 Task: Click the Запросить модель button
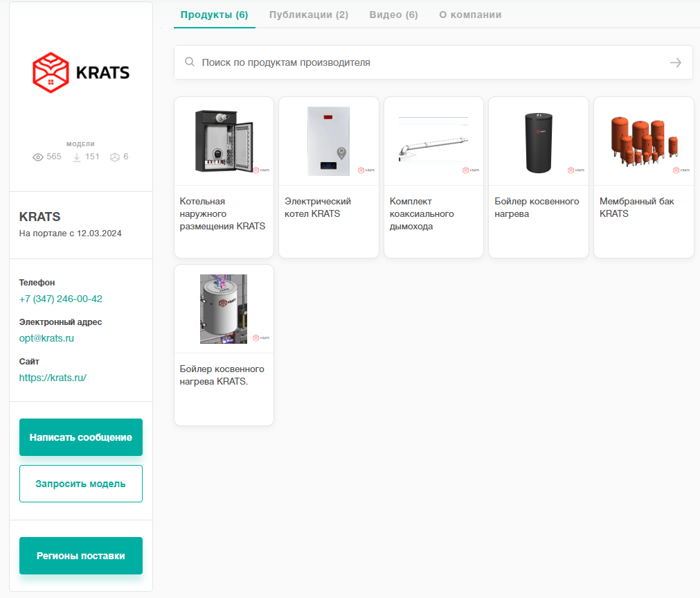click(x=81, y=484)
